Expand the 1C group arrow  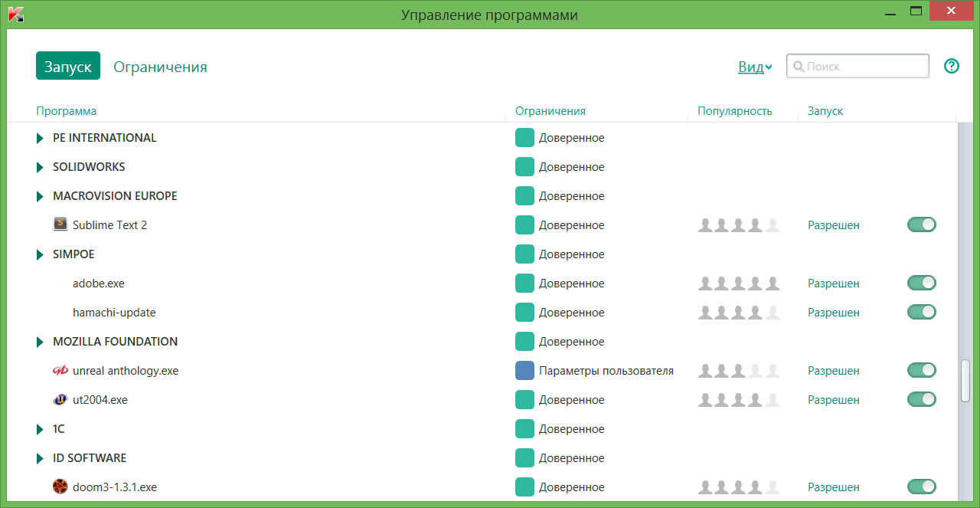pyautogui.click(x=40, y=429)
